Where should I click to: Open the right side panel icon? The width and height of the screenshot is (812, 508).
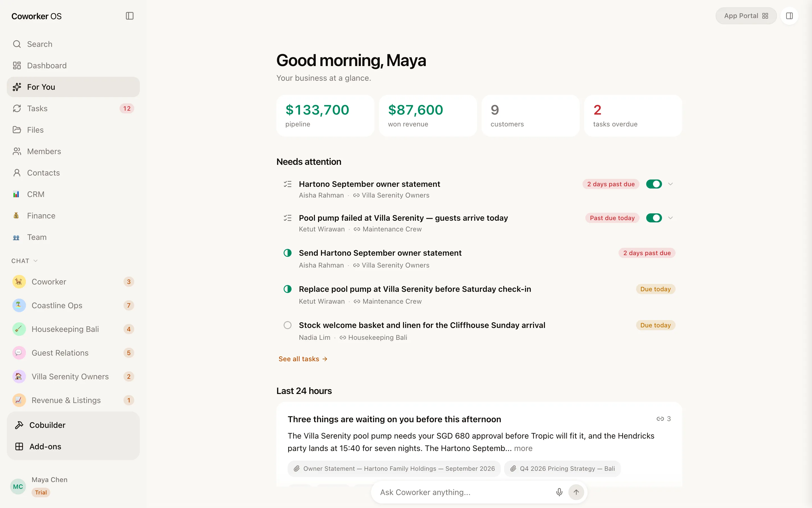coord(789,16)
